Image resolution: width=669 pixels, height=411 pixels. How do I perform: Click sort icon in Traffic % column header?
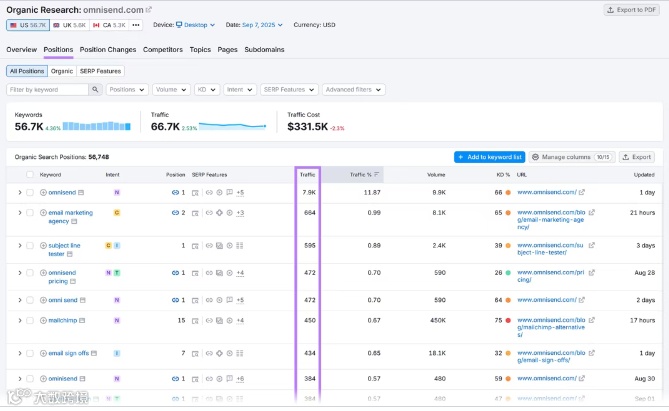[x=376, y=175]
